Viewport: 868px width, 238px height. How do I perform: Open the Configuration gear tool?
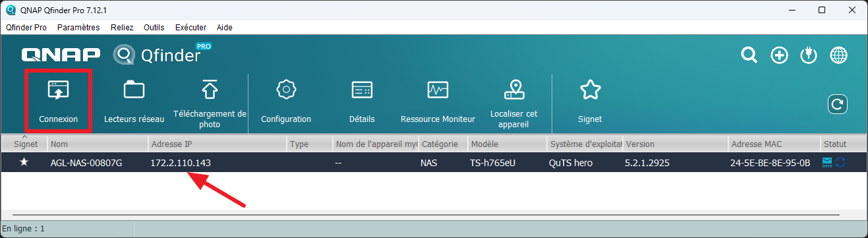coord(286,90)
